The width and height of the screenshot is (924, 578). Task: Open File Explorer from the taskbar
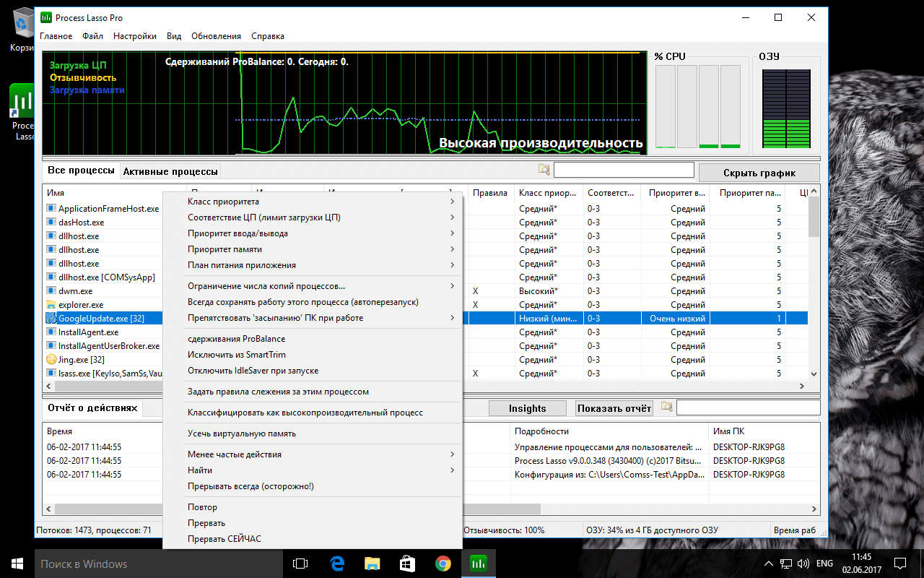pyautogui.click(x=372, y=564)
